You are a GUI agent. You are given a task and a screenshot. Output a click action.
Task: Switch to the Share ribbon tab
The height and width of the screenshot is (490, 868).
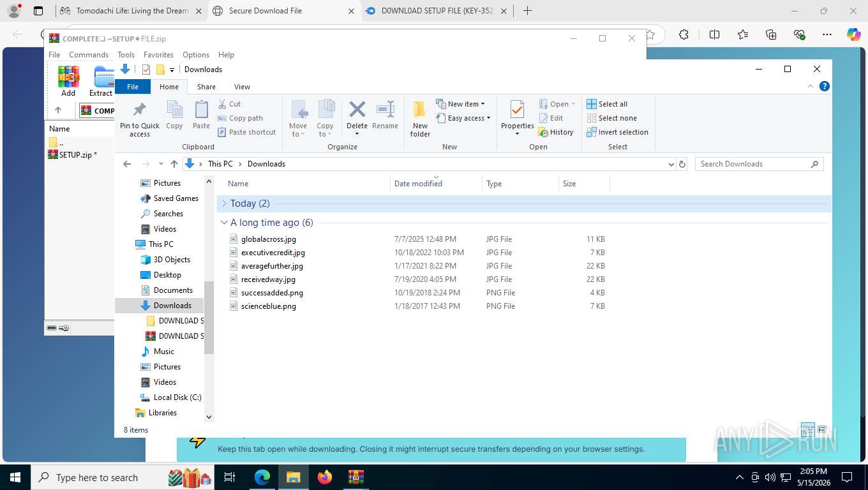pyautogui.click(x=206, y=87)
